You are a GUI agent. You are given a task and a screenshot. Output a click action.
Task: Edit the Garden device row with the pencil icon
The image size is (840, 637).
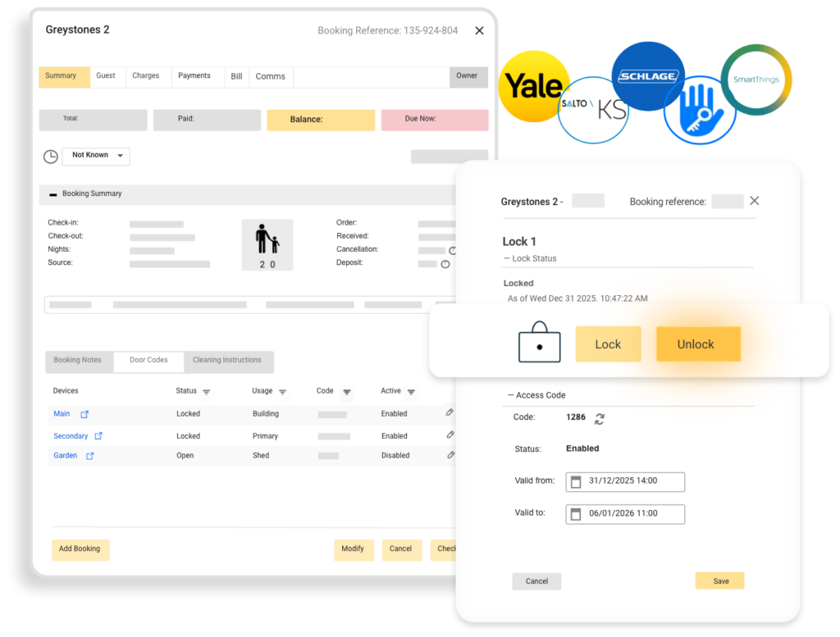[x=450, y=455]
